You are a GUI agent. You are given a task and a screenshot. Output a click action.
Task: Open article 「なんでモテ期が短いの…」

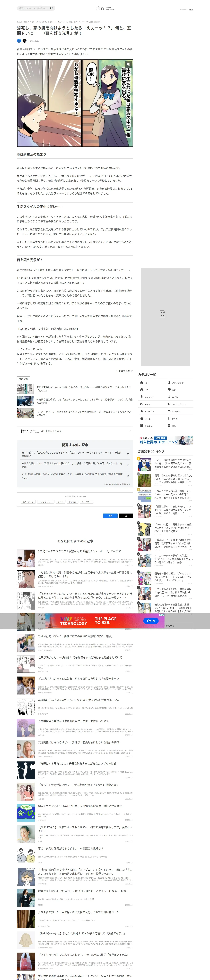coord(75,792)
